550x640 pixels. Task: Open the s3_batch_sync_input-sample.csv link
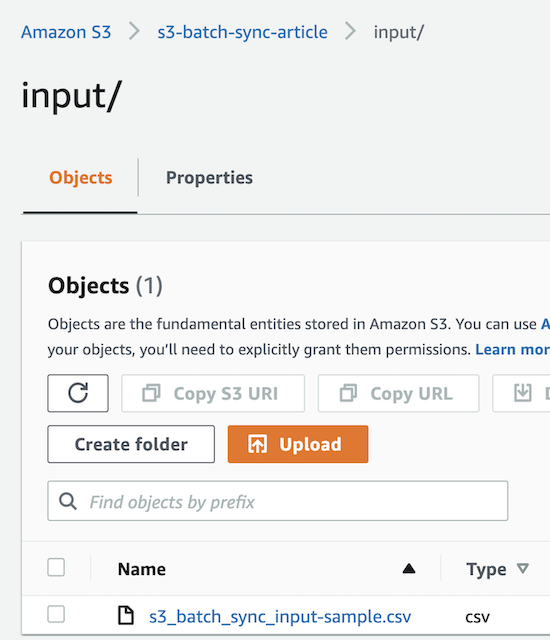click(280, 616)
